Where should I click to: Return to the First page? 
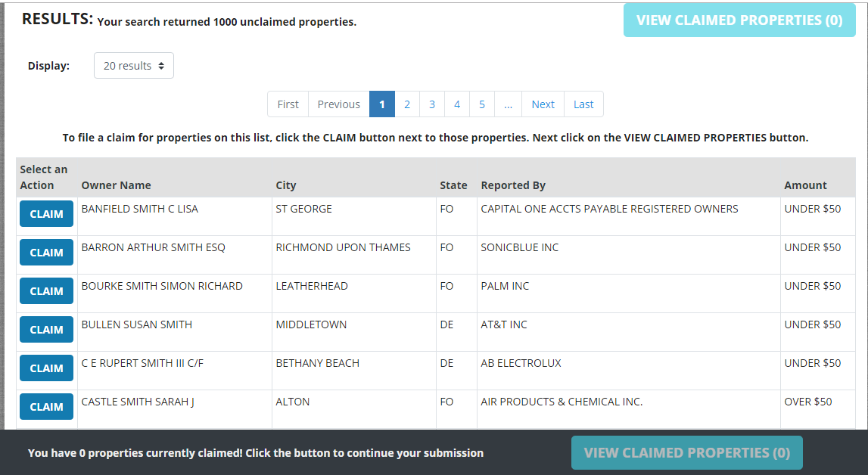pyautogui.click(x=288, y=104)
